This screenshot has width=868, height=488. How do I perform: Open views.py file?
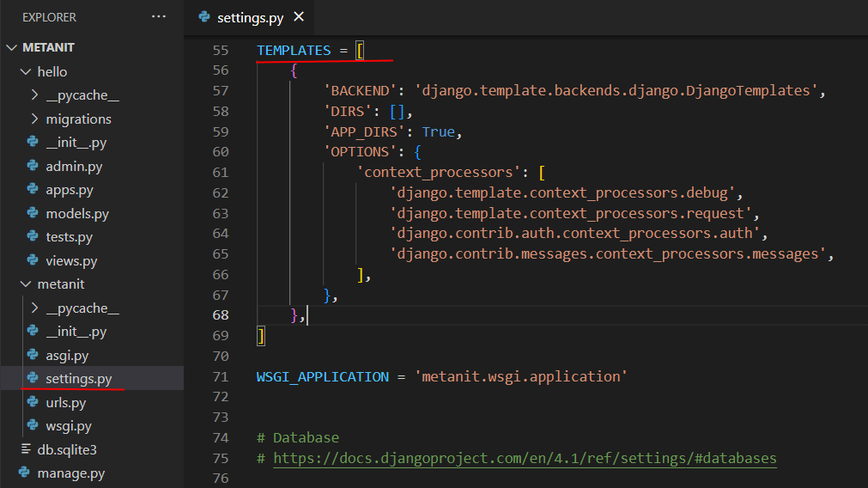pos(71,260)
